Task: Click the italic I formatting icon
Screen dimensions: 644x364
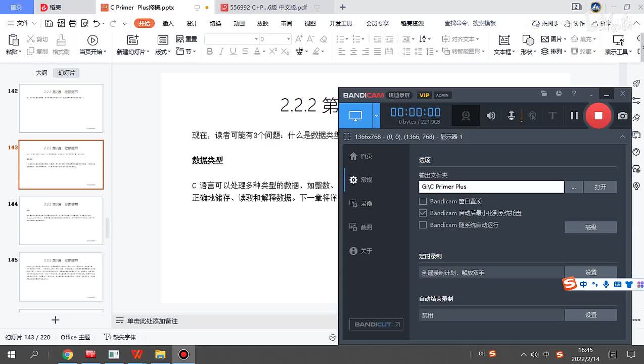Action: click(221, 51)
